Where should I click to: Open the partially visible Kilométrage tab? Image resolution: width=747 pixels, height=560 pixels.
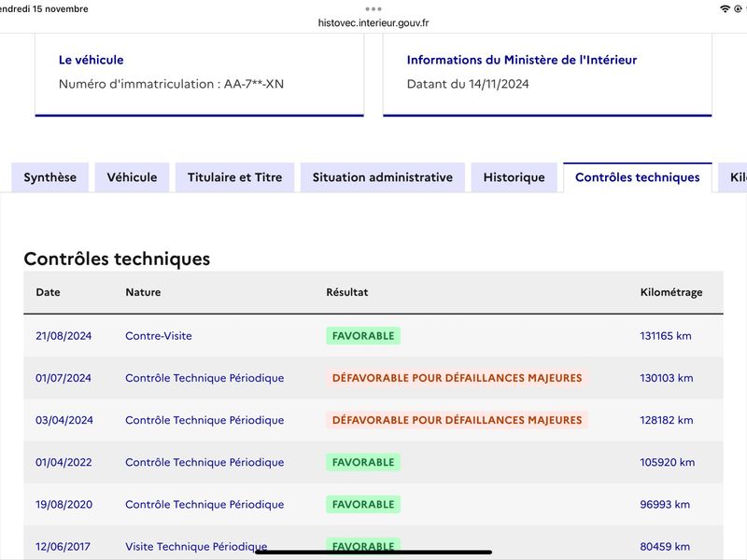coord(734,177)
